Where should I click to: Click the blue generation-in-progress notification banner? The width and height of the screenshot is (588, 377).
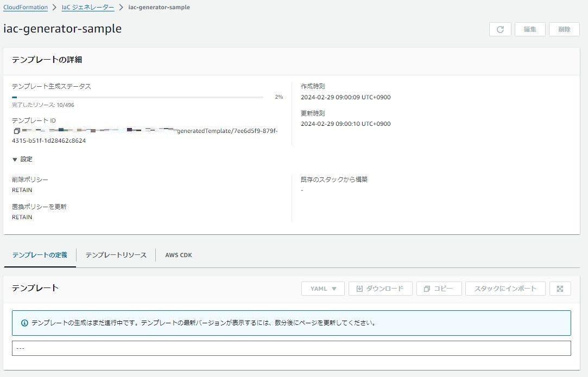(x=292, y=322)
